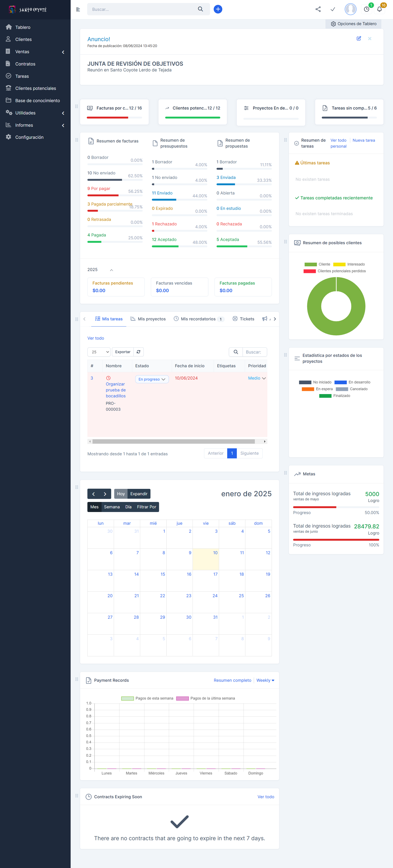Switch to the Mis proyectos tab
The width and height of the screenshot is (393, 868).
point(148,319)
